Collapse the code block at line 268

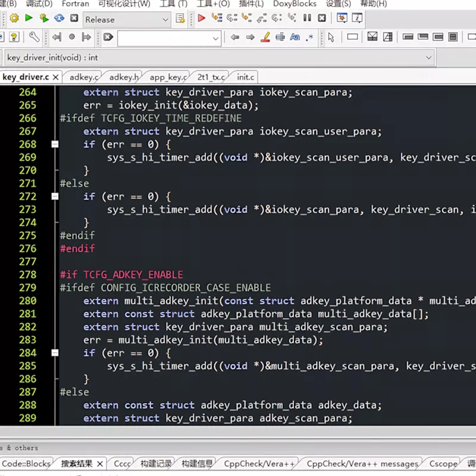pyautogui.click(x=55, y=144)
